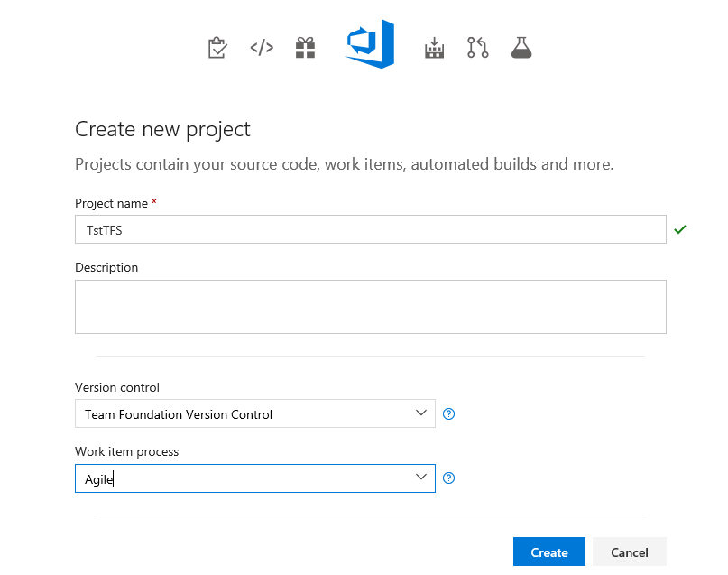The height and width of the screenshot is (575, 728).
Task: Click the Create button
Action: coord(548,552)
